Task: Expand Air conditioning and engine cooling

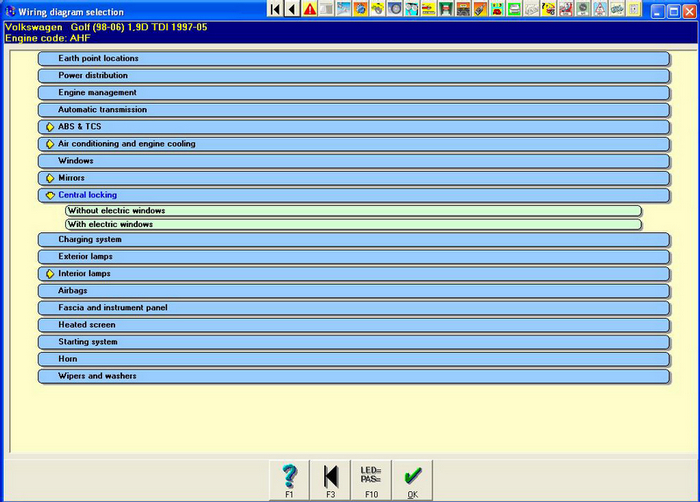Action: [x=49, y=144]
